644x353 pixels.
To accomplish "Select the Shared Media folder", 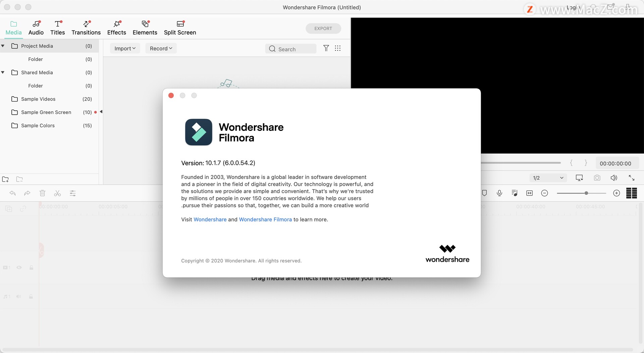I will coord(49,72).
